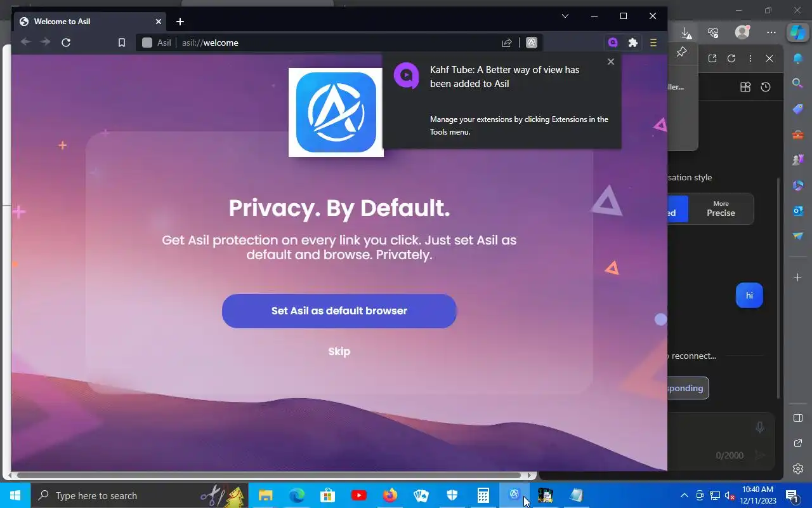Open Firefox from taskbar
This screenshot has height=508, width=812.
point(390,495)
